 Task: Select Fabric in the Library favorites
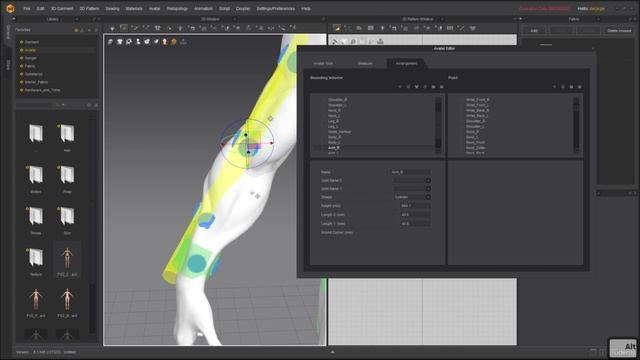(30, 66)
